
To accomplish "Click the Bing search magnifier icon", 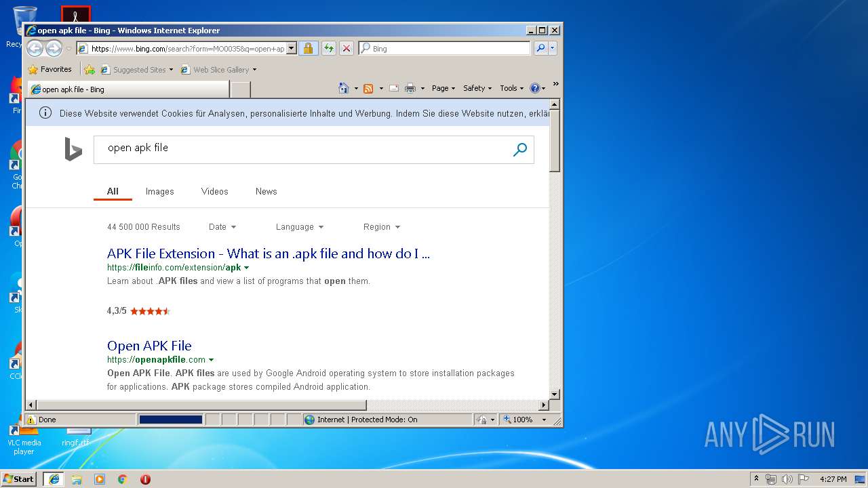I will pos(520,150).
